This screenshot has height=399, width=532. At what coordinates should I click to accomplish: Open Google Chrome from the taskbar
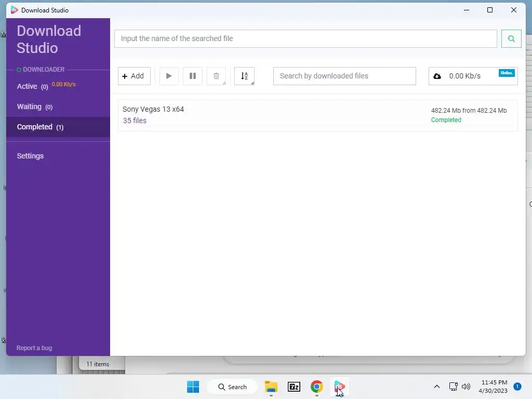[316, 387]
